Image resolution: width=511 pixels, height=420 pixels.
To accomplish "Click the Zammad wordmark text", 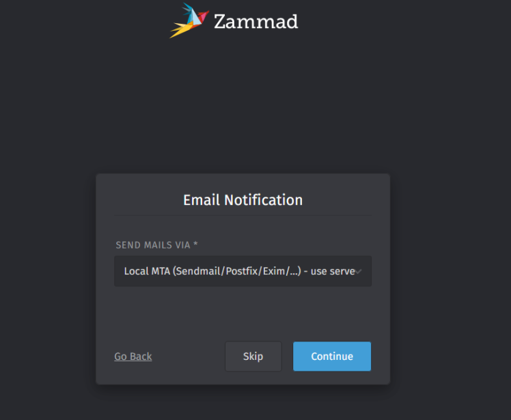I will 255,22.
